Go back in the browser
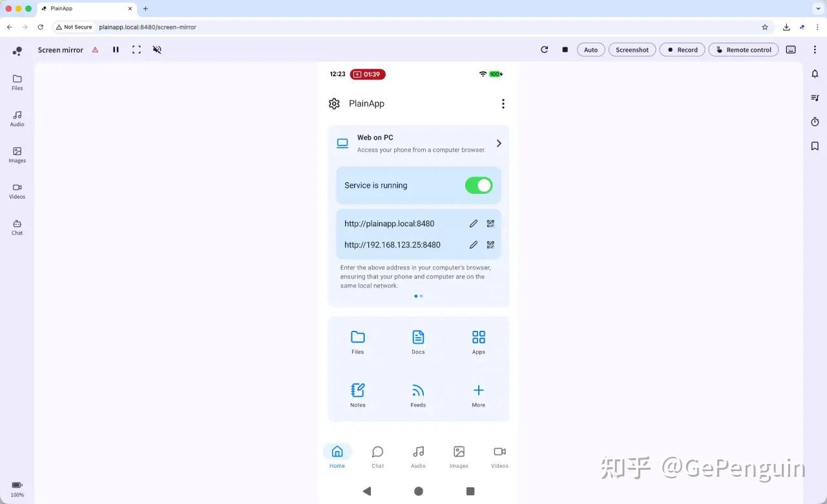Viewport: 827px width, 504px height. pos(9,27)
